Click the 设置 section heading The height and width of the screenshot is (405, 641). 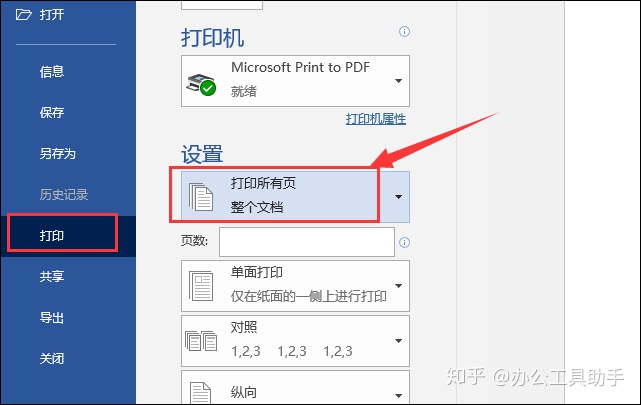point(202,154)
